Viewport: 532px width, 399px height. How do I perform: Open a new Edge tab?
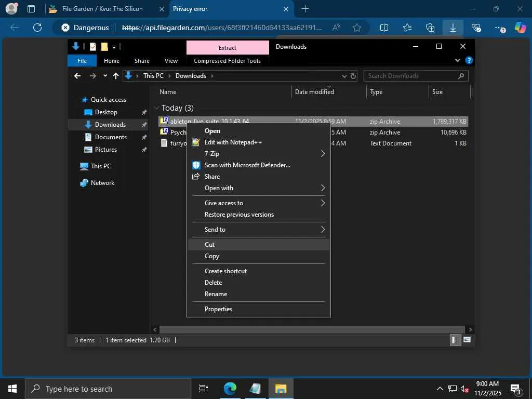305,9
